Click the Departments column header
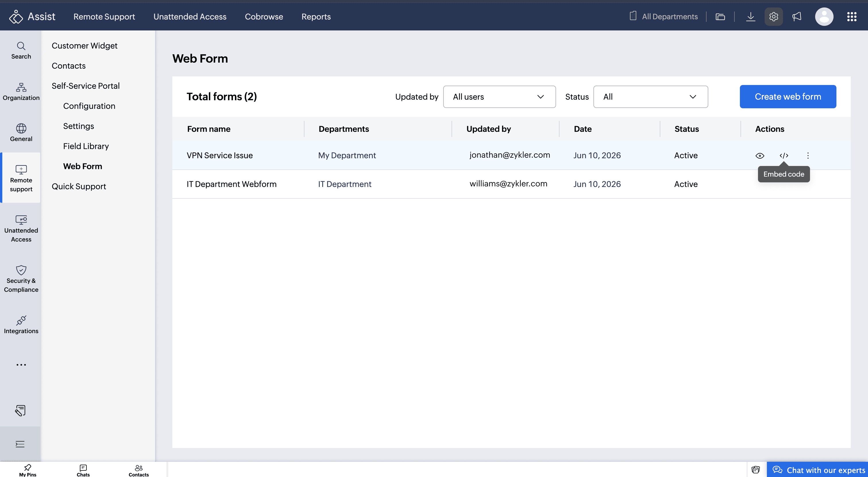868x477 pixels. 344,129
